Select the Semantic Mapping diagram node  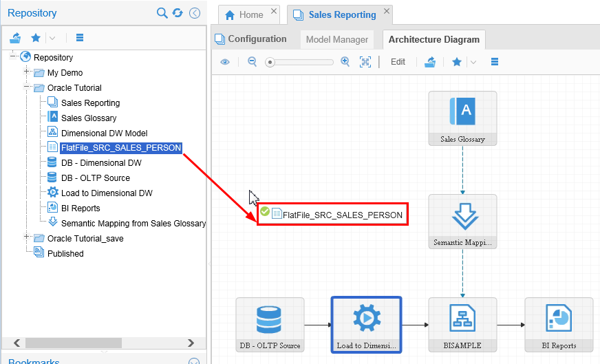click(462, 222)
